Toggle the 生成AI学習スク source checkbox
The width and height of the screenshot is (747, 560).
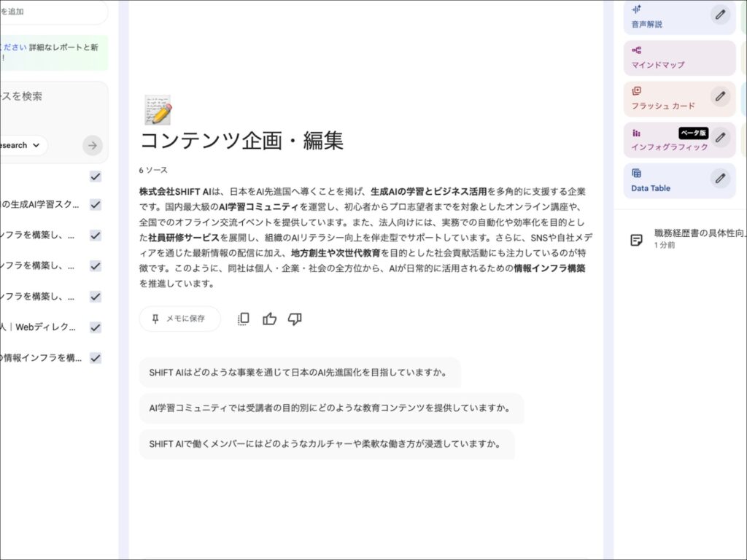[96, 205]
